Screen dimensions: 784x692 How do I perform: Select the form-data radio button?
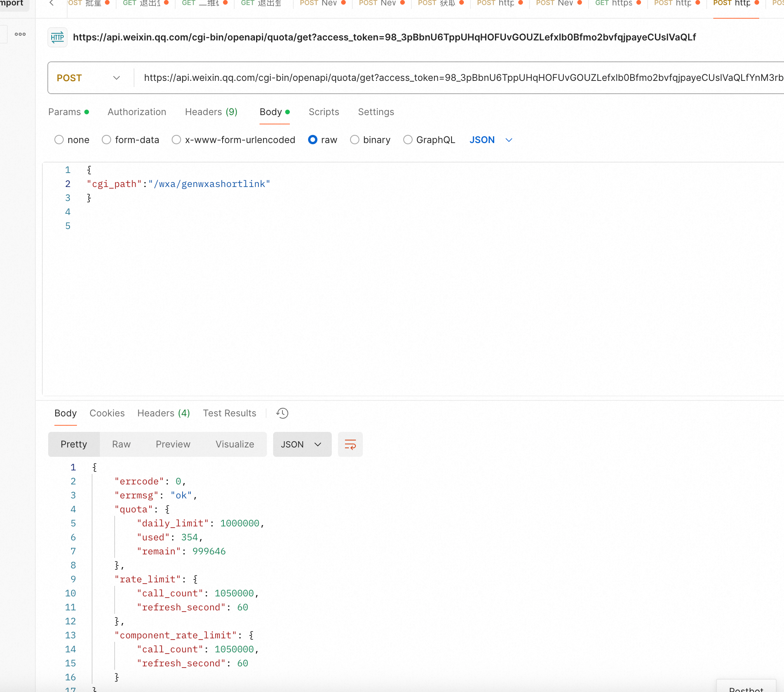click(106, 140)
